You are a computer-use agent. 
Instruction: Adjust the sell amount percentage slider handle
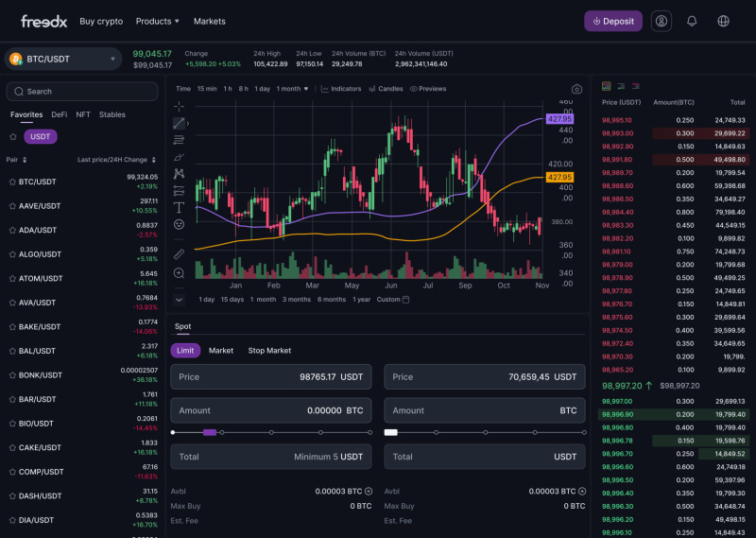(390, 432)
